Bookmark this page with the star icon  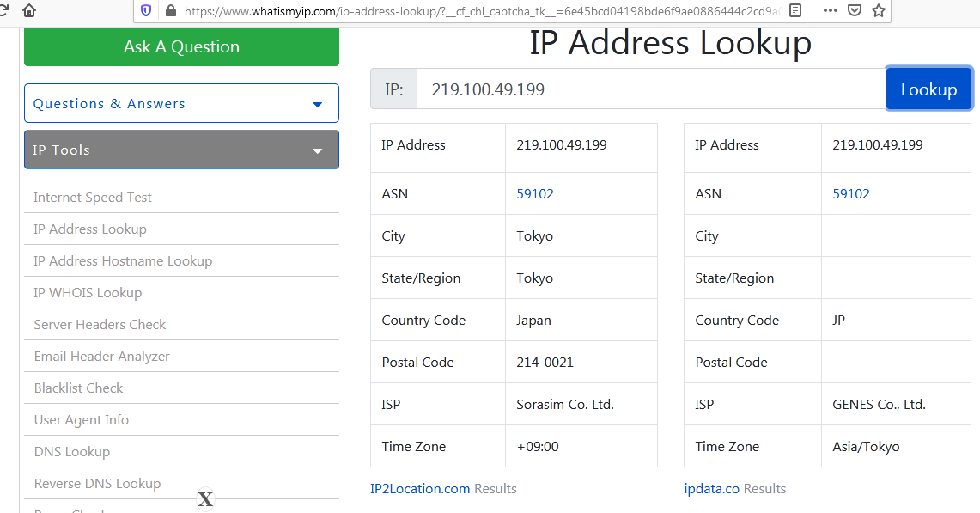point(878,11)
